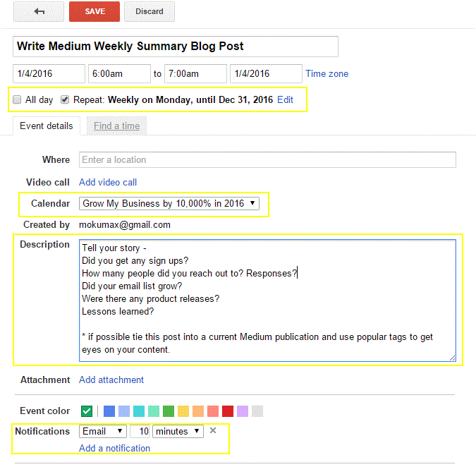Click the back arrow button

39,11
